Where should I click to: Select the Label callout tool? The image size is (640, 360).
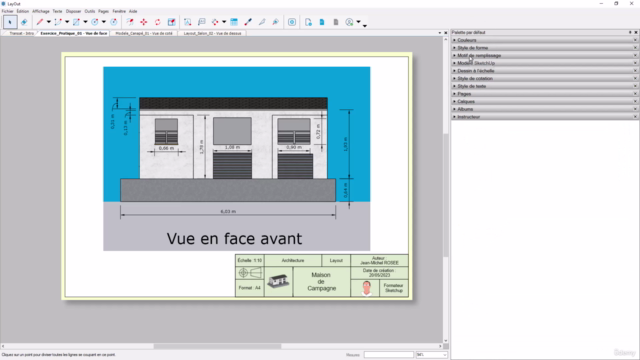pos(202,22)
